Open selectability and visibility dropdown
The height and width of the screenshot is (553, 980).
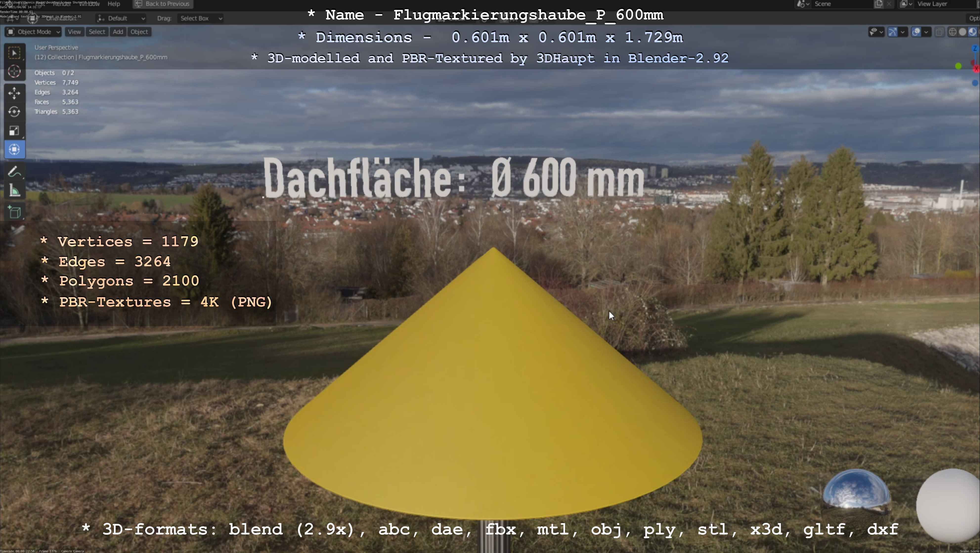pyautogui.click(x=876, y=32)
